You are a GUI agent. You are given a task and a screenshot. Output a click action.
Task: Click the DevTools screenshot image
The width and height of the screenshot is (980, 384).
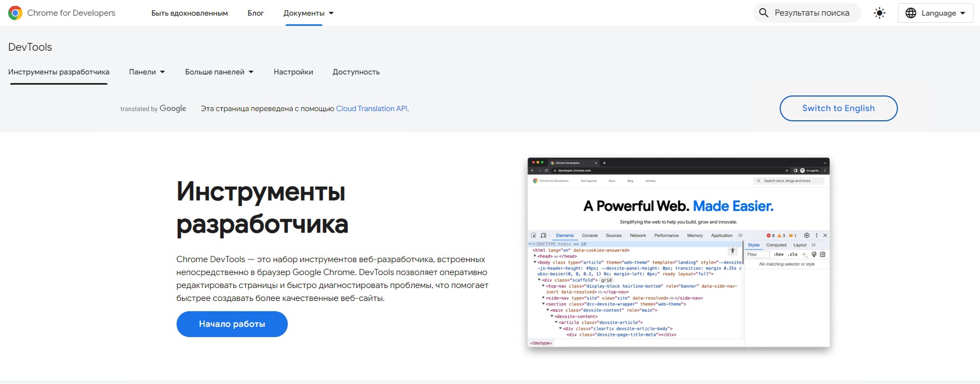pyautogui.click(x=679, y=252)
